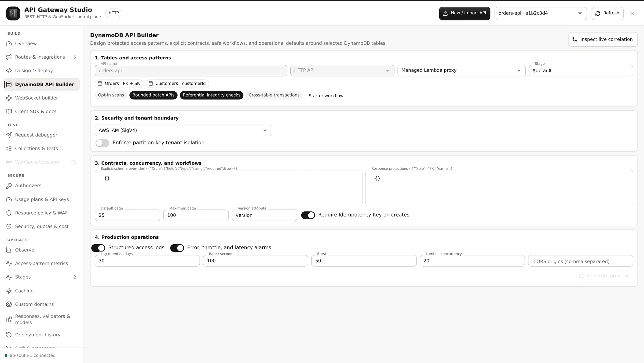
Task: Turn off Require Idempotency-Key on creates
Action: point(308,215)
